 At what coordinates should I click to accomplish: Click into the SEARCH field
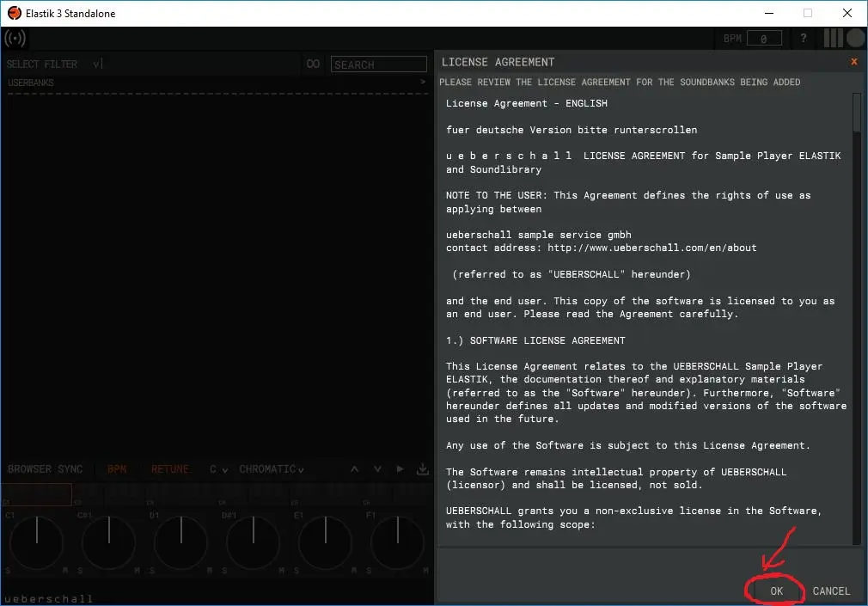coord(379,64)
